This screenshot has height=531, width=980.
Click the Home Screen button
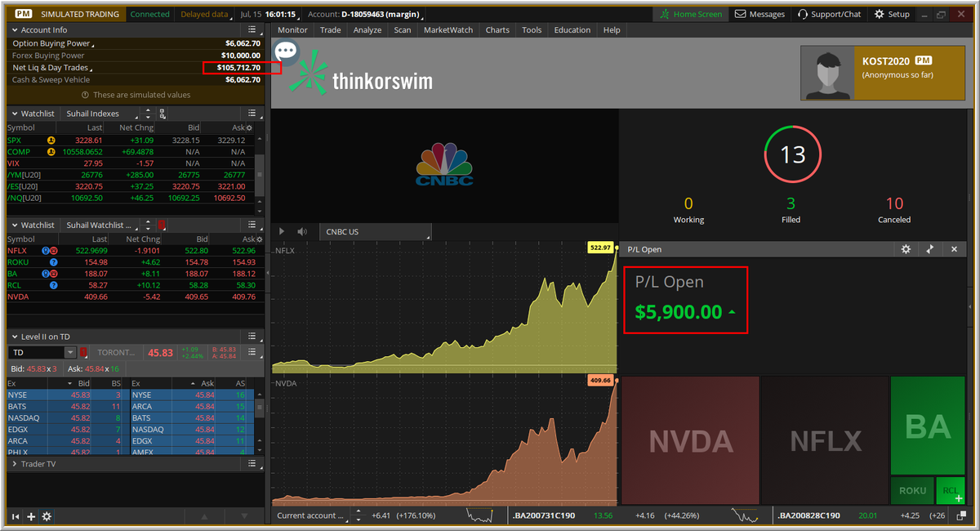[691, 14]
